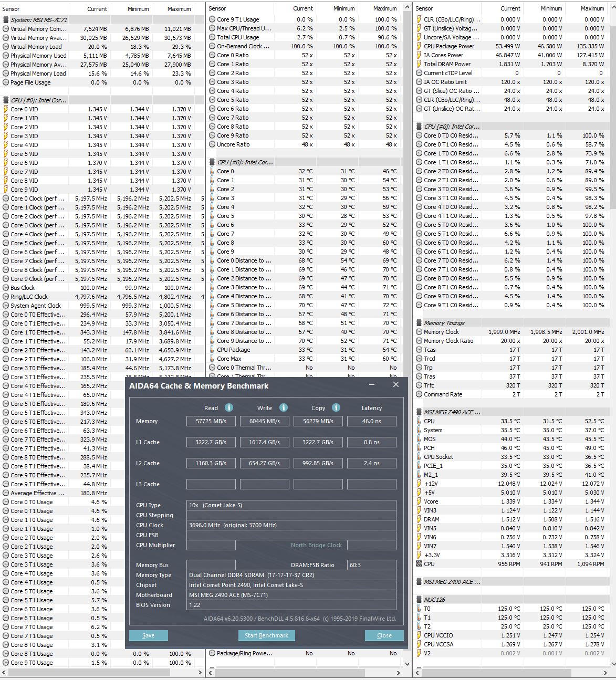Select the Ring/LLC Clock row
Screen dimensions: 616x680
pyautogui.click(x=102, y=297)
